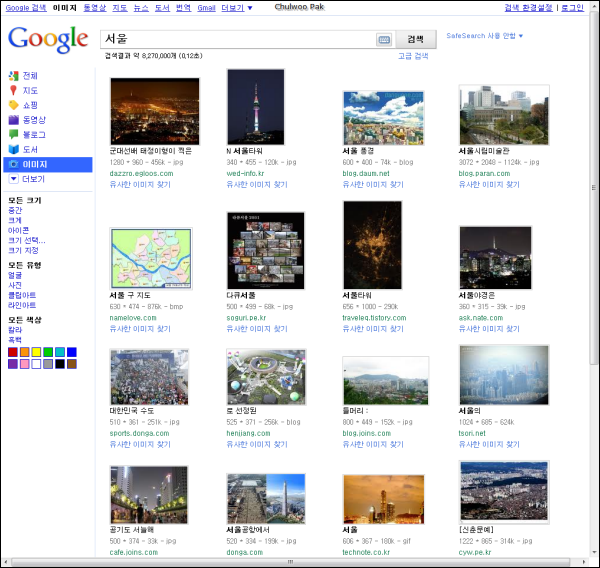Open the N 서울타워 tower thumbnail
Image resolution: width=600 pixels, height=568 pixels.
pos(256,107)
